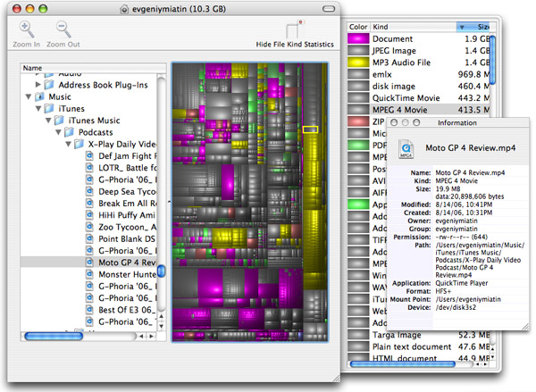The width and height of the screenshot is (536, 392).
Task: Click the Address Book Plug-Ins folder icon
Action: click(50, 85)
